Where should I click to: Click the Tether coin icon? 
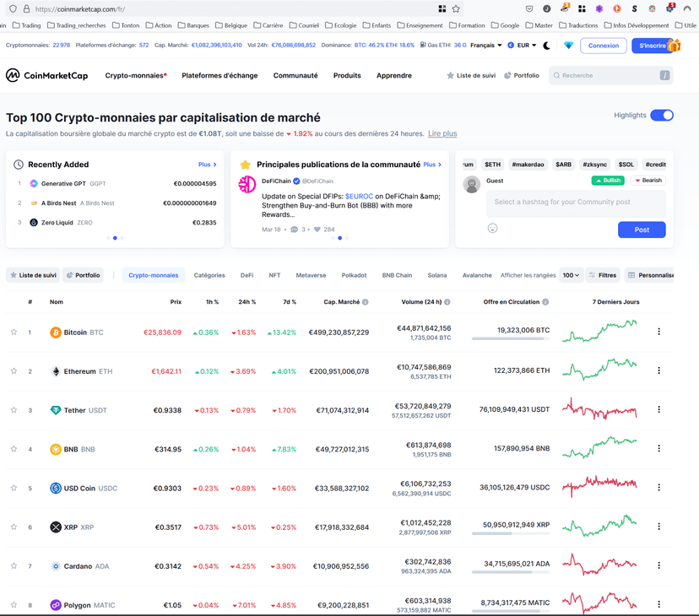[55, 410]
